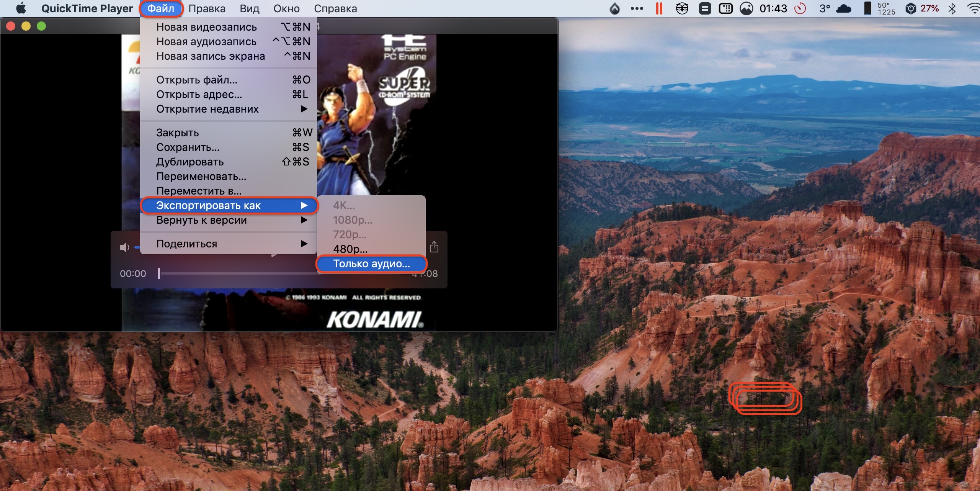Open the Правка menu
The width and height of the screenshot is (980, 491).
point(207,8)
